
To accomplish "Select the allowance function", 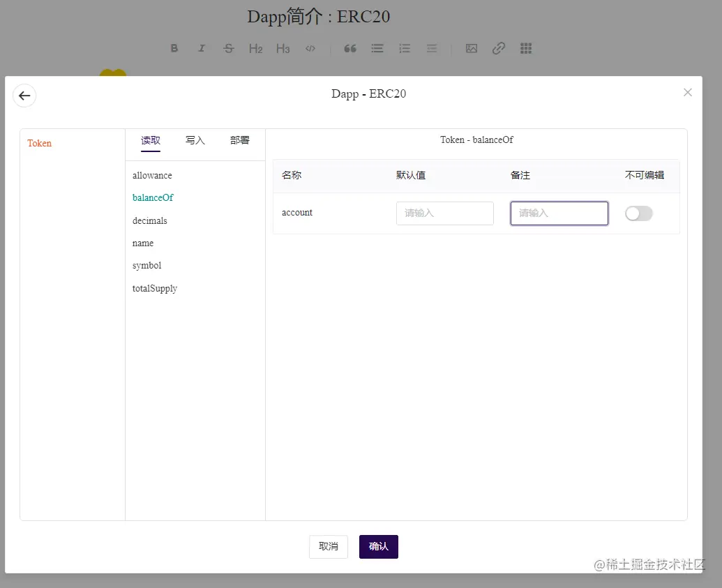I will 152,176.
